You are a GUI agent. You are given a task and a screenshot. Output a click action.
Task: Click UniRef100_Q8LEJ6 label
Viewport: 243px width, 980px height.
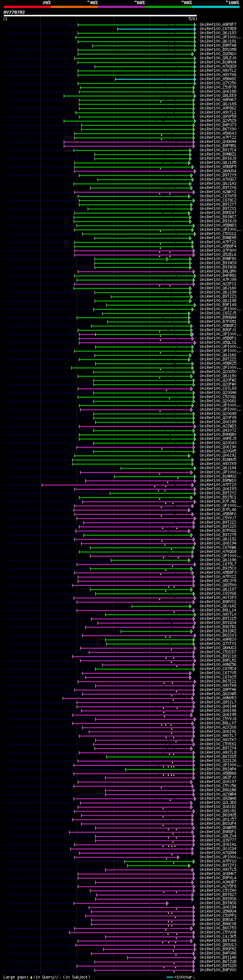(218, 58)
